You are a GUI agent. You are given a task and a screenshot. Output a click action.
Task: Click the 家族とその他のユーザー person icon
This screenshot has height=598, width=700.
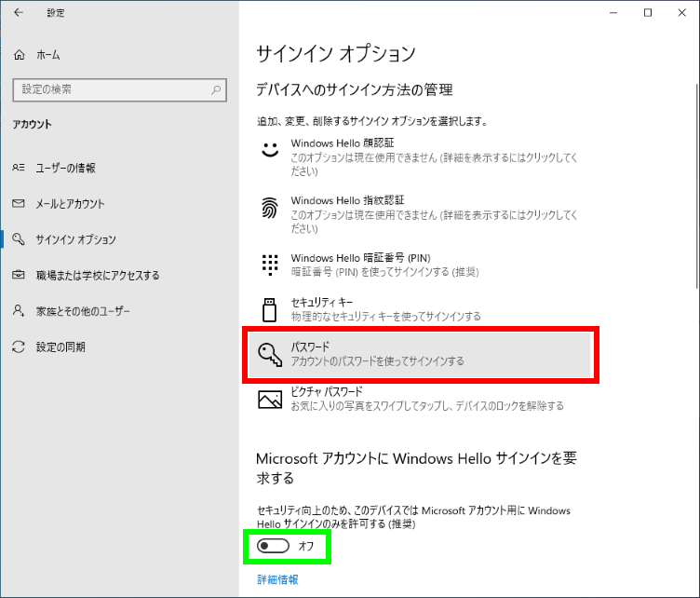tap(19, 310)
